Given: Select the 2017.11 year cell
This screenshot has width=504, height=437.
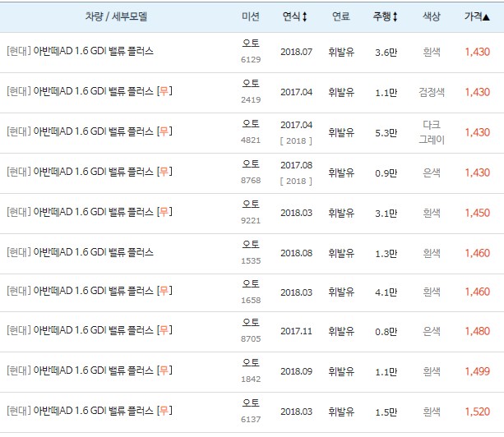Looking at the screenshot, I should (296, 331).
